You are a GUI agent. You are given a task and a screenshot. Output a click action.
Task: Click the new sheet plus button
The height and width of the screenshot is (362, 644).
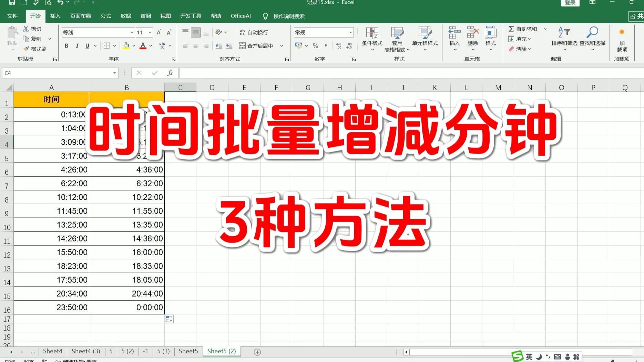[x=257, y=352]
